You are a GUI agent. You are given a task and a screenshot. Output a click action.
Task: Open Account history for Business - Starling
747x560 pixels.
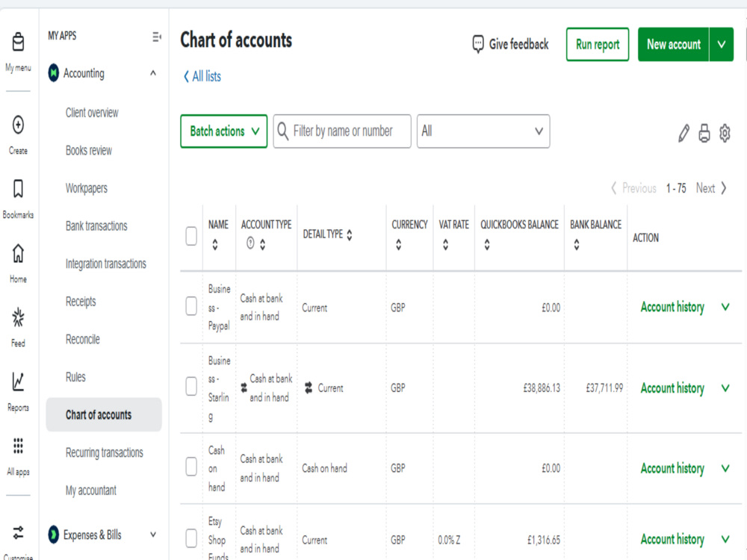(x=672, y=388)
